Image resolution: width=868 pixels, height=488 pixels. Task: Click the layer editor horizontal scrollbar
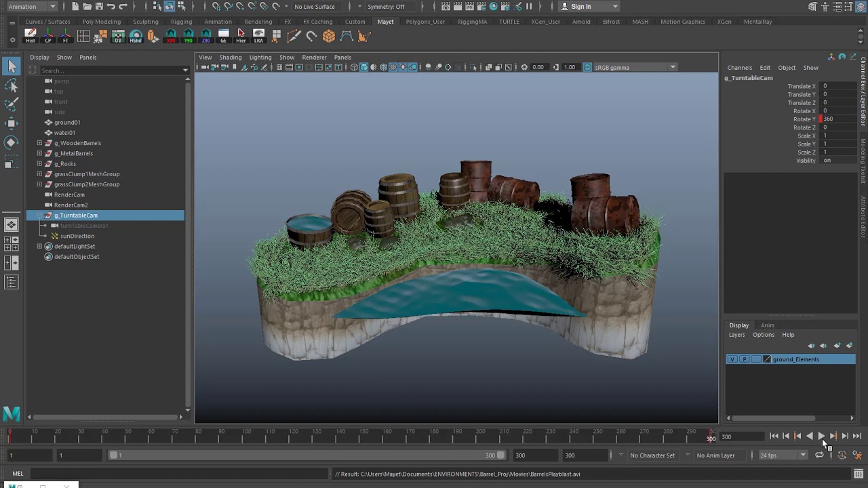click(x=772, y=418)
